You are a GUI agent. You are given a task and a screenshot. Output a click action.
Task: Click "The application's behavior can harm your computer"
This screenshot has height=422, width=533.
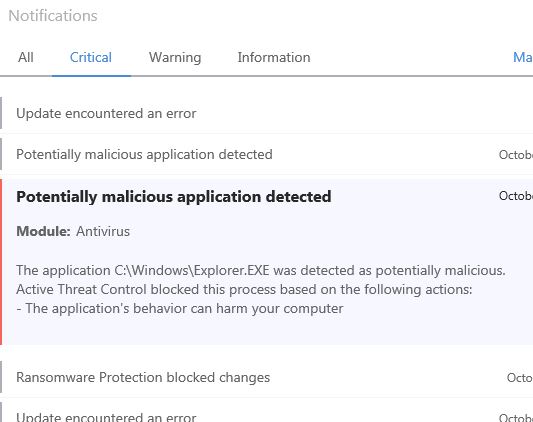click(180, 308)
